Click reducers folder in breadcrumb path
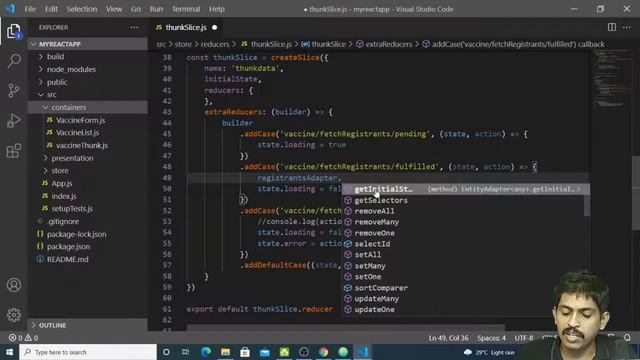Image resolution: width=640 pixels, height=360 pixels. click(215, 44)
